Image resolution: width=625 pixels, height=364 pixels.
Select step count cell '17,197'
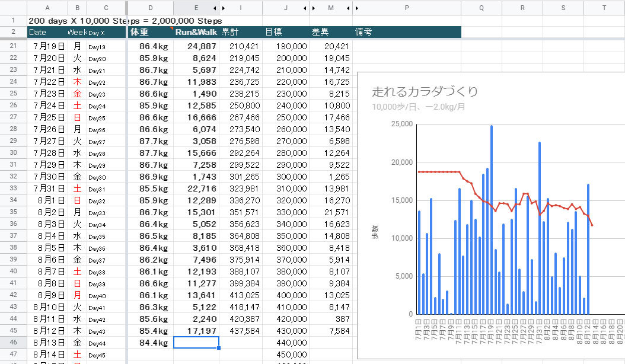pos(196,331)
